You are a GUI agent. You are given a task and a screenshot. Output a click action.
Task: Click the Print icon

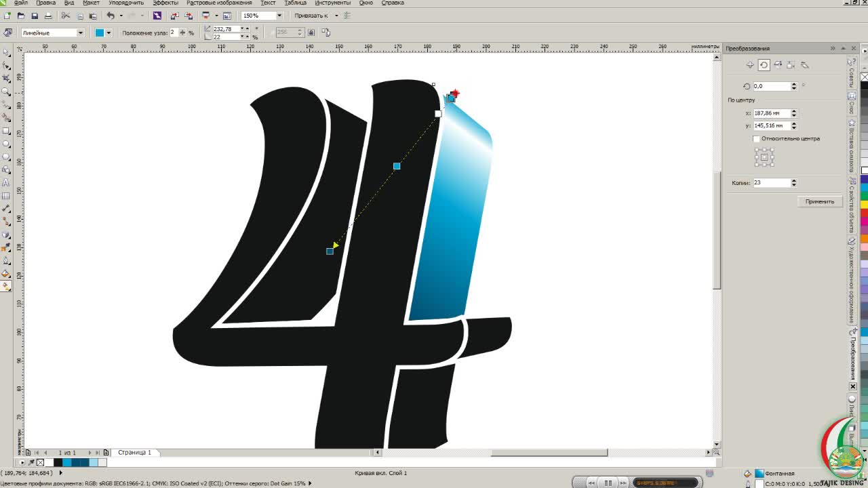coord(48,15)
